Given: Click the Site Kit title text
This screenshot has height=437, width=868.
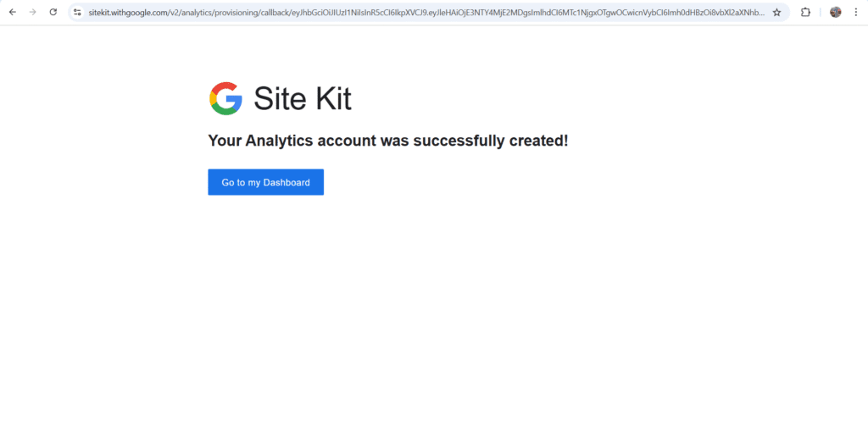Looking at the screenshot, I should [303, 99].
